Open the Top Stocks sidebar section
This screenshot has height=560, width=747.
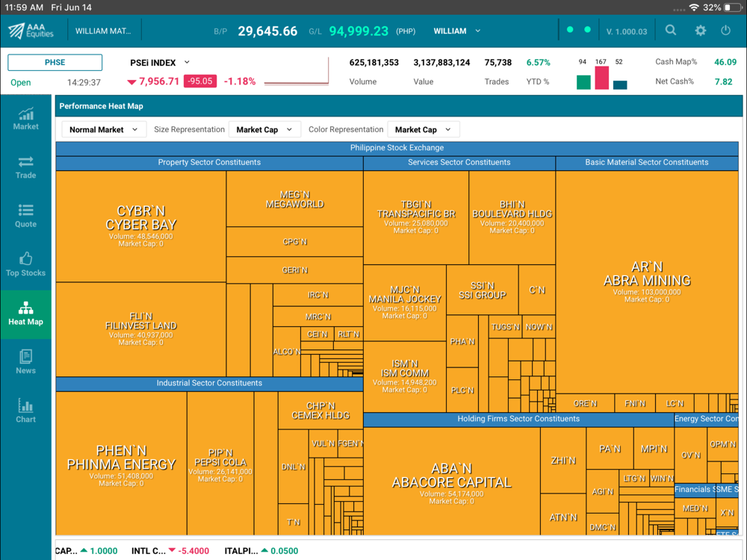pos(25,266)
